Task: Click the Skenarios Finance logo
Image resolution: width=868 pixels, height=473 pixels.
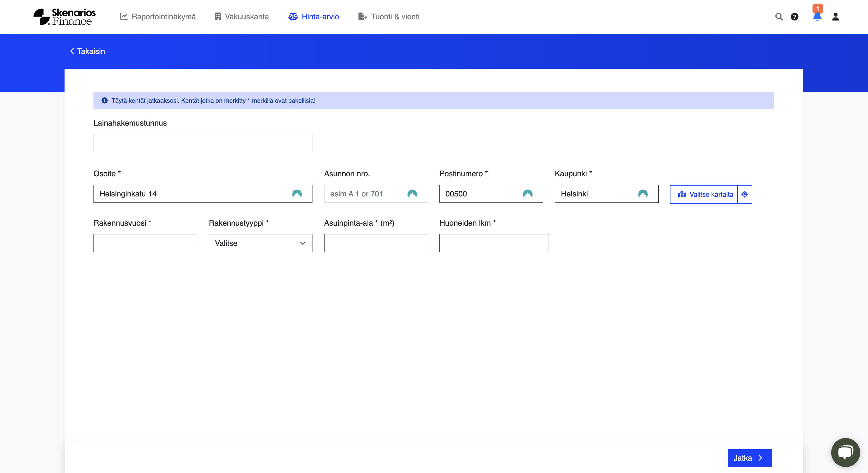Action: click(65, 17)
